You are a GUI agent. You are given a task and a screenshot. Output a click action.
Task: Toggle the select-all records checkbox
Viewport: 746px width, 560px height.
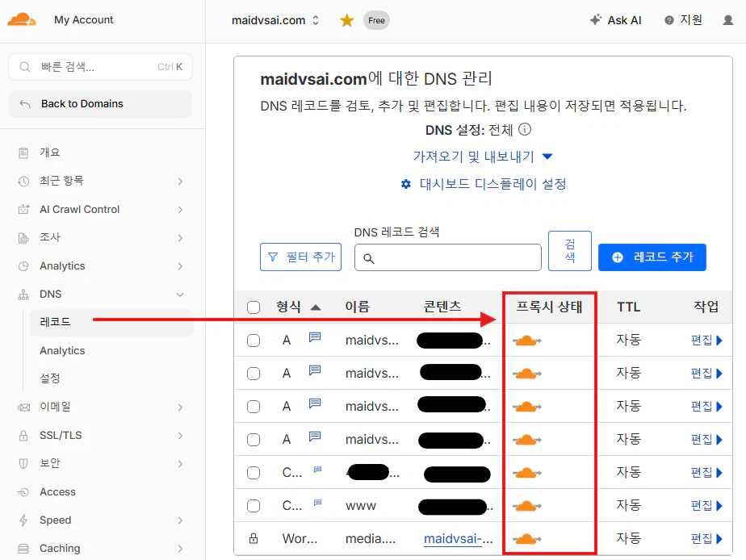[254, 307]
